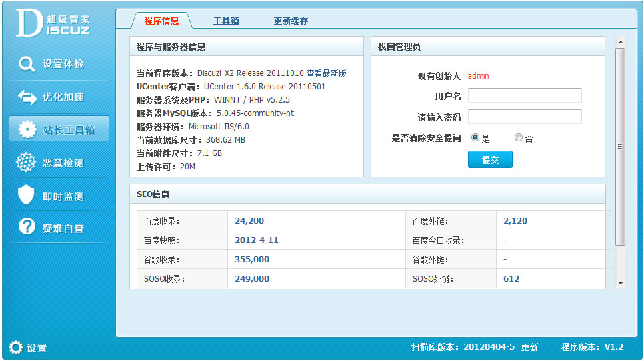The height and width of the screenshot is (361, 644).
Task: Click the 百度收录 value 24,200
Action: pyautogui.click(x=249, y=220)
